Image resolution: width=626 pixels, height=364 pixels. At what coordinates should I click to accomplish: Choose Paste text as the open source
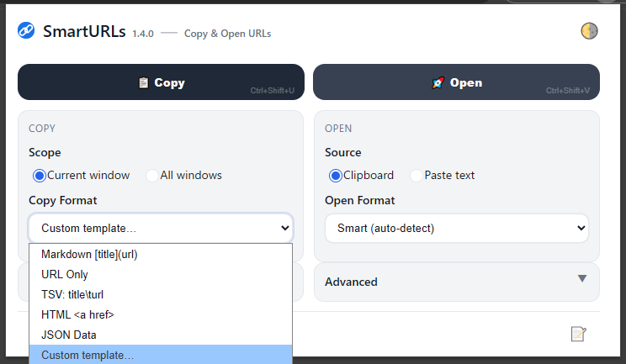coord(416,176)
